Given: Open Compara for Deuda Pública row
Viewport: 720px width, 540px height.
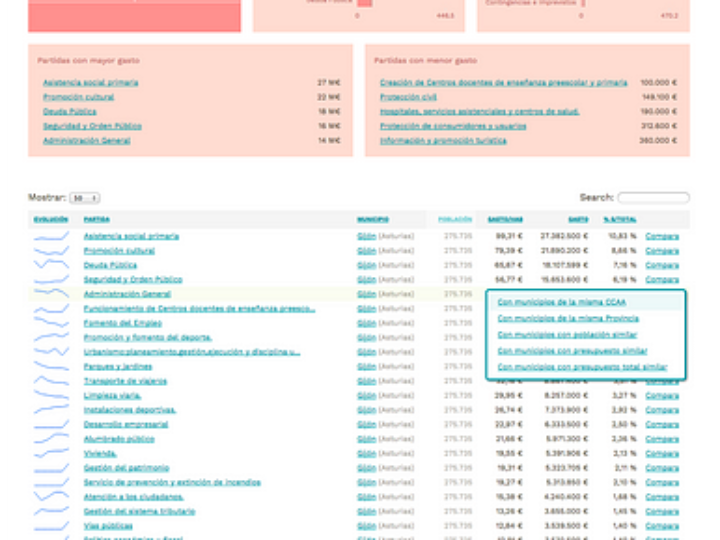Looking at the screenshot, I should (x=662, y=266).
